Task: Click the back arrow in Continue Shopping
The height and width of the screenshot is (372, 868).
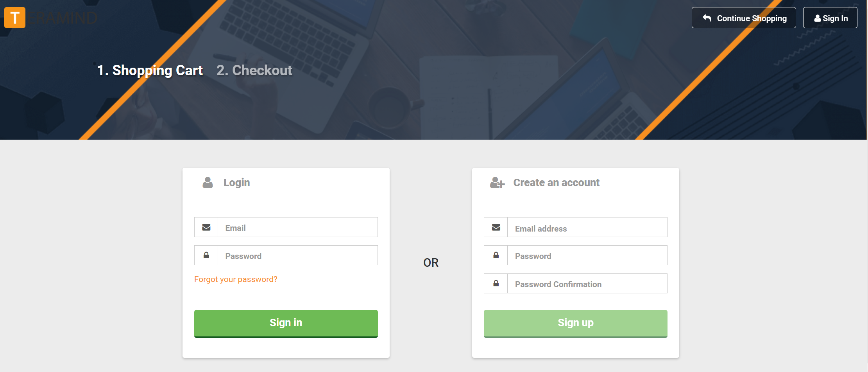Action: tap(707, 18)
